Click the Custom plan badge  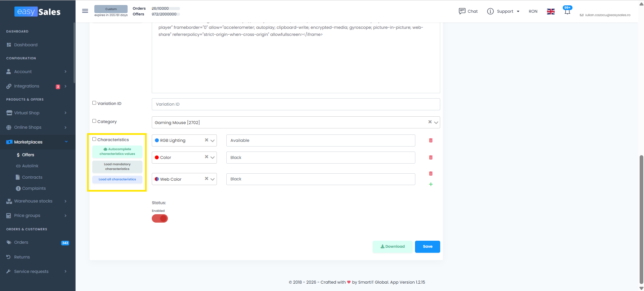pos(111,9)
